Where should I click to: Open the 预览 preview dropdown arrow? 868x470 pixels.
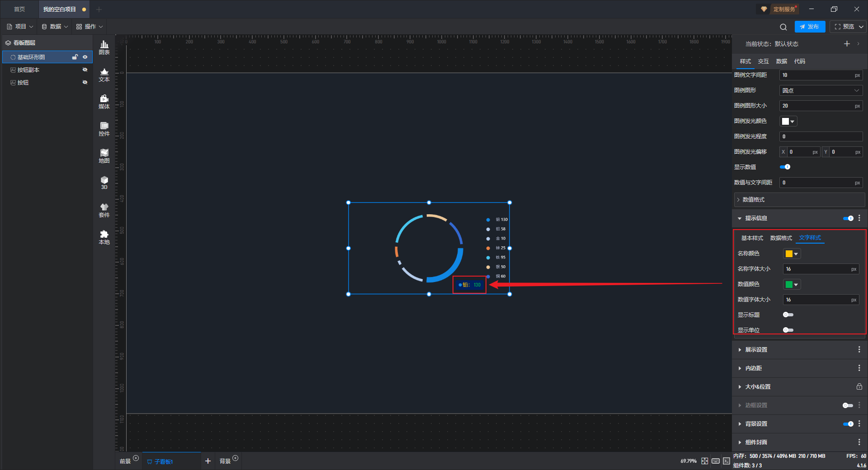[861, 27]
